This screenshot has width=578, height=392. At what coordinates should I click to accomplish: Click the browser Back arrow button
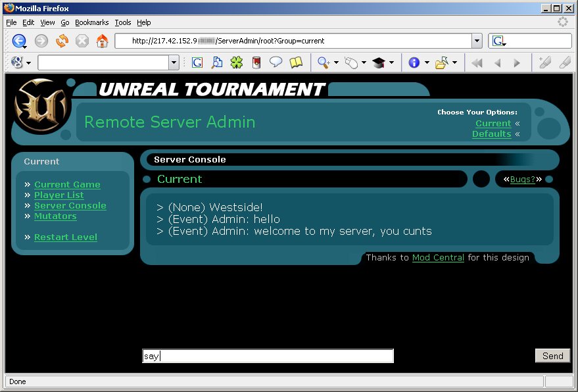pyautogui.click(x=18, y=41)
